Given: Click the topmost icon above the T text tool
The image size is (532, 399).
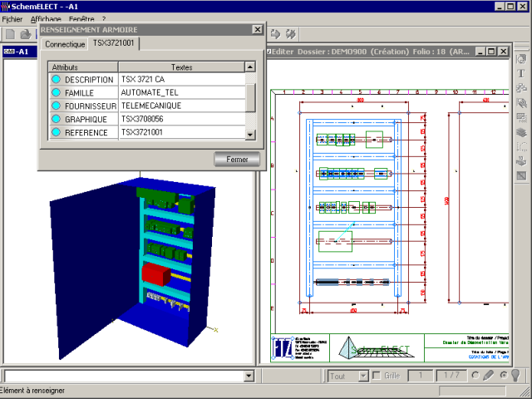Looking at the screenshot, I should pyautogui.click(x=521, y=59).
